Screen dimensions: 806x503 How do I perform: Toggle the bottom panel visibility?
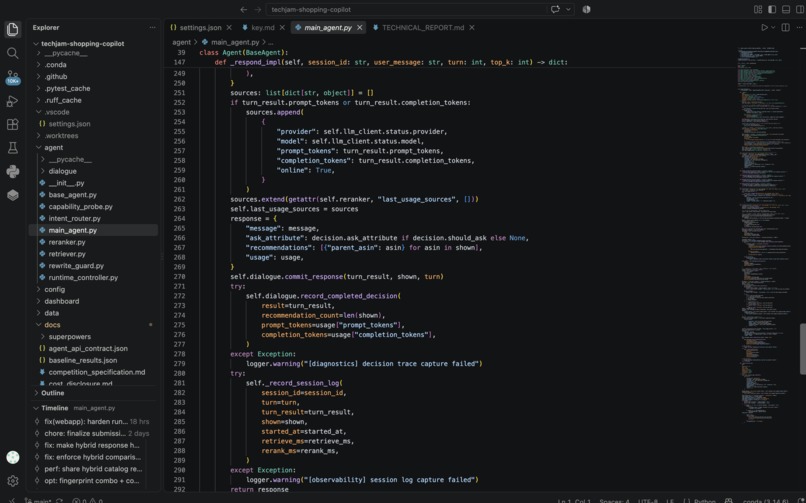(786, 9)
